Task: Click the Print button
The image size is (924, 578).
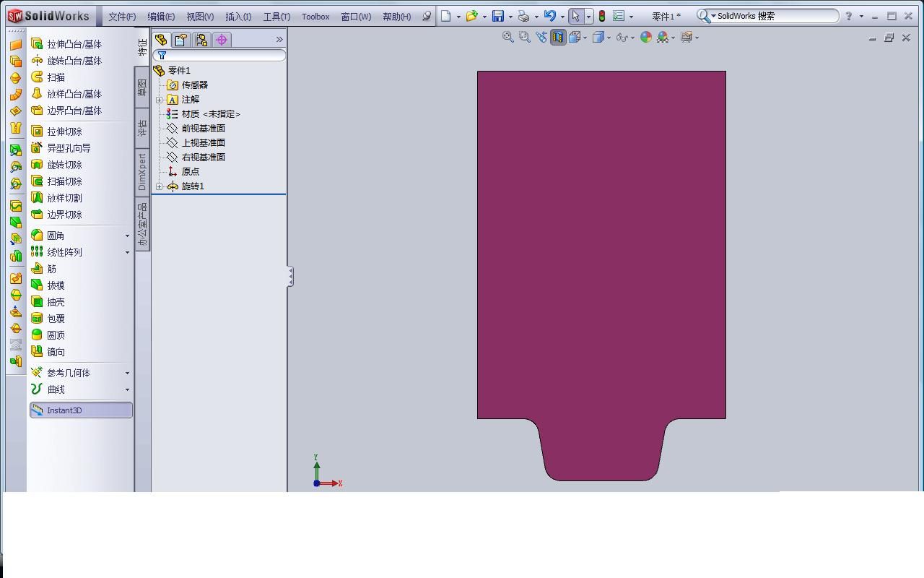Action: point(524,16)
